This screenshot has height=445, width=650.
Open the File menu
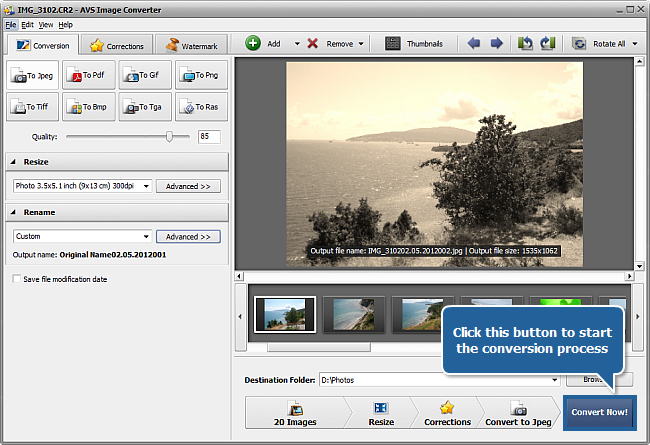pos(10,25)
